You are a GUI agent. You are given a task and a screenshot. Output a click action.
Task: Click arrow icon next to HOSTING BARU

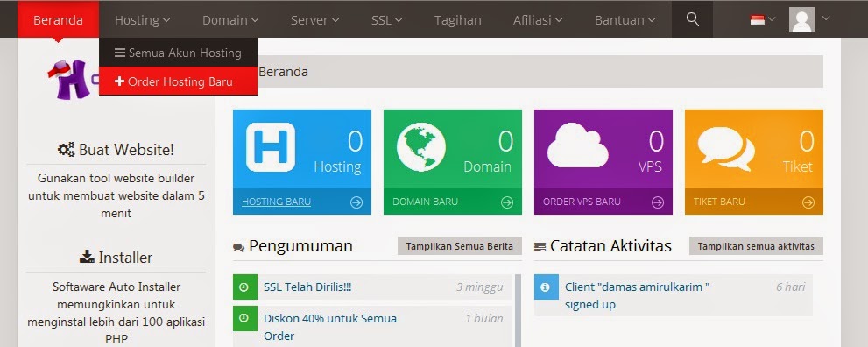[x=356, y=202]
